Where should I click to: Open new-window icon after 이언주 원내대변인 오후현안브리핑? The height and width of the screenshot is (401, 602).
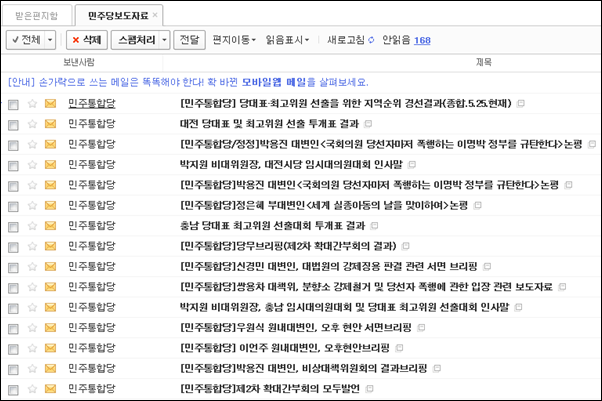399,348
